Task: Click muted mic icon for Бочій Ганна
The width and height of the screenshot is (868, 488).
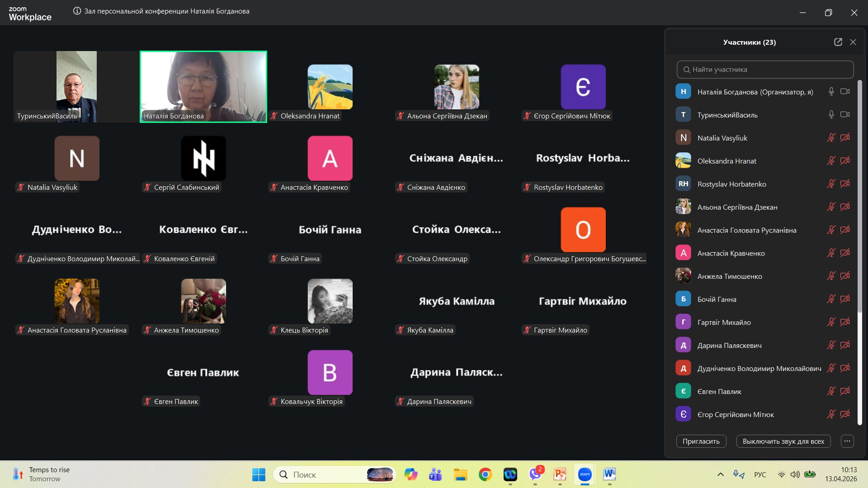Action: [831, 299]
